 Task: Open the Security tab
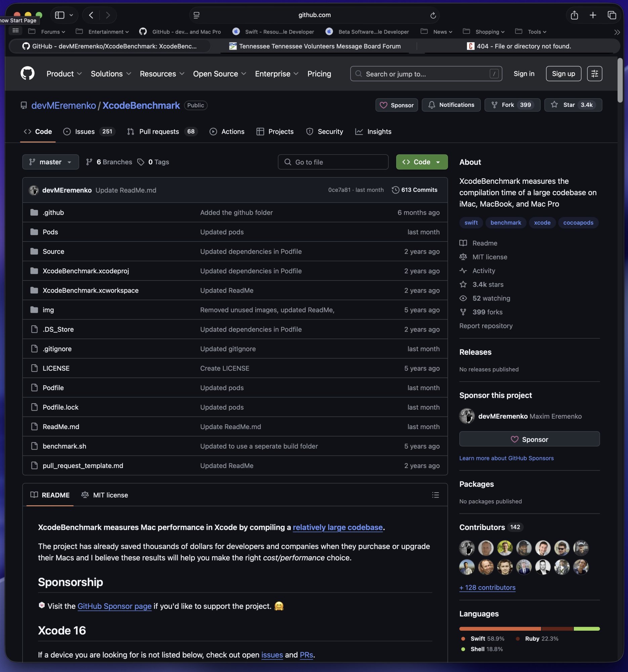coord(325,131)
